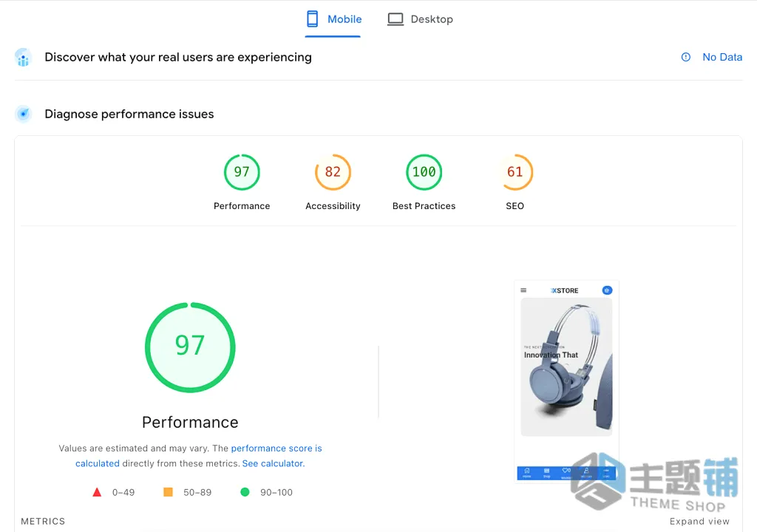
Task: Click the XSTORE page screenshot thumbnail
Action: click(x=566, y=381)
